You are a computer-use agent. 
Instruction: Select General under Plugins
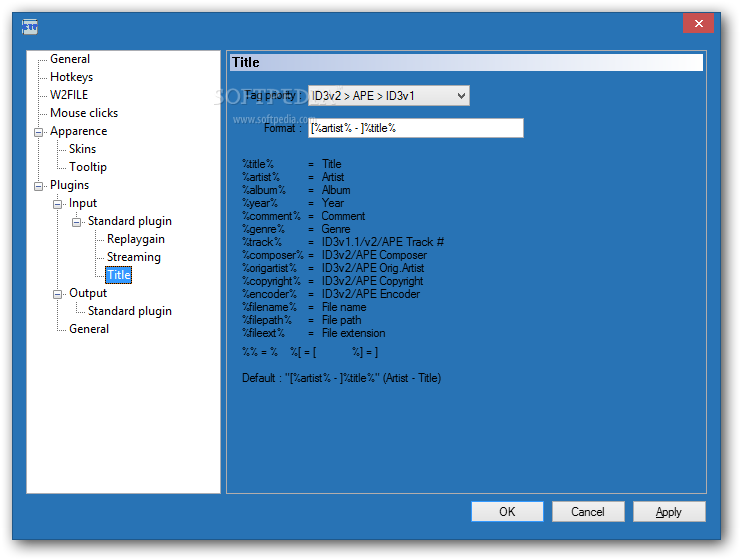pos(89,329)
